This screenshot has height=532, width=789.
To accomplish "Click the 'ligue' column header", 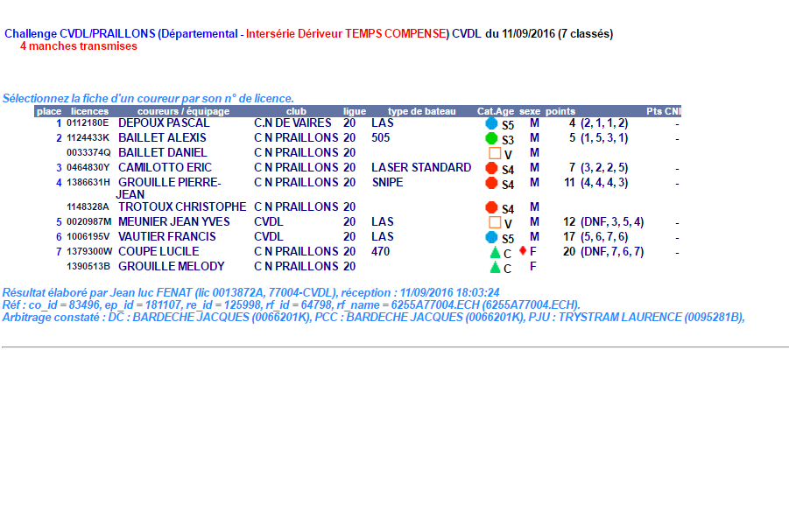I will coord(355,111).
